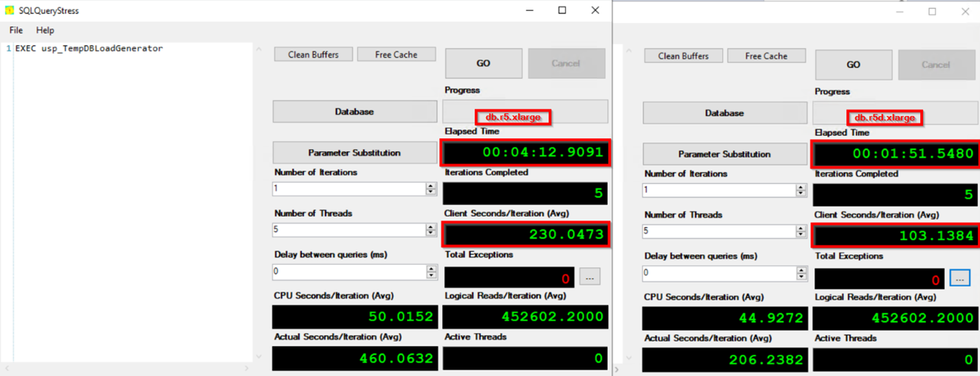Open the Help menu
Screen dimensions: 980x376
pyautogui.click(x=45, y=30)
